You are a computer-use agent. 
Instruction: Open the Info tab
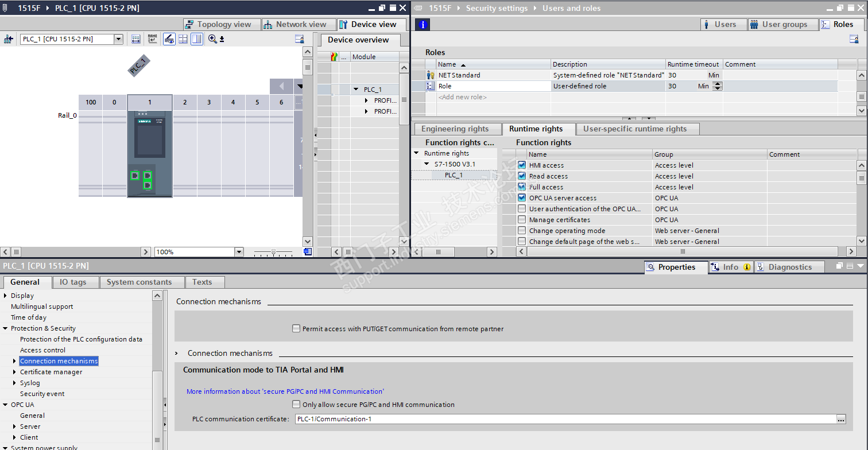pos(730,267)
